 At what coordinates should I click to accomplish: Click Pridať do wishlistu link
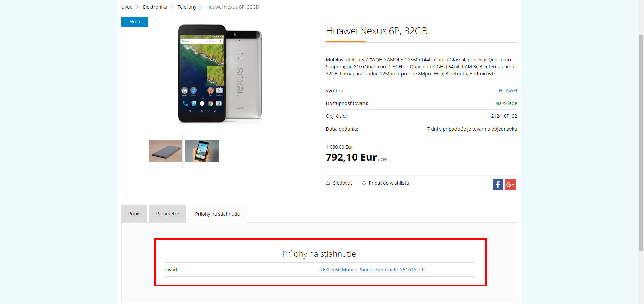coord(389,183)
